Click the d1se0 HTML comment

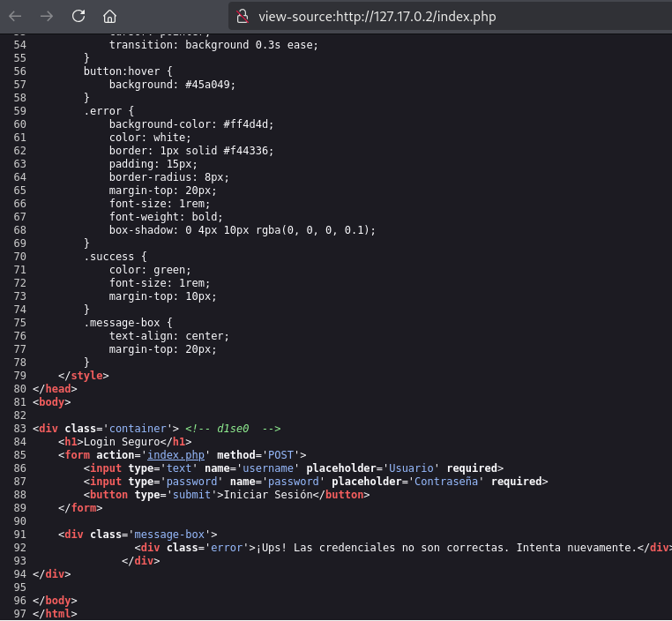click(233, 429)
